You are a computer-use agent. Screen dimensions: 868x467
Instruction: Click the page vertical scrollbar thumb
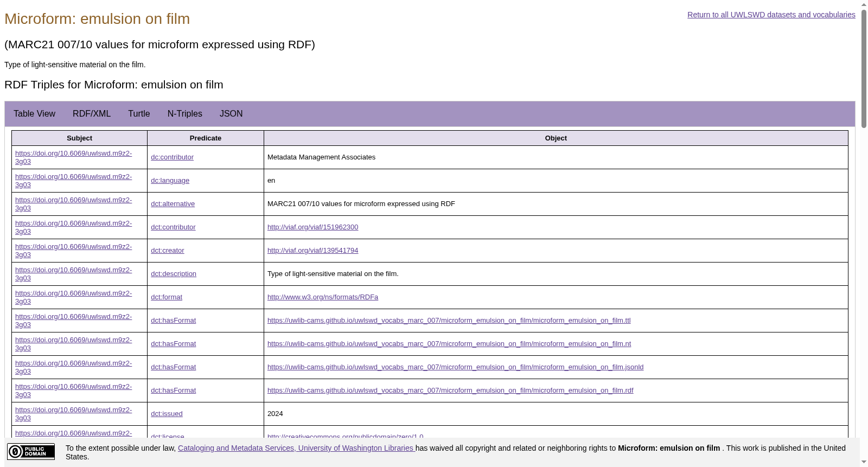tap(864, 68)
